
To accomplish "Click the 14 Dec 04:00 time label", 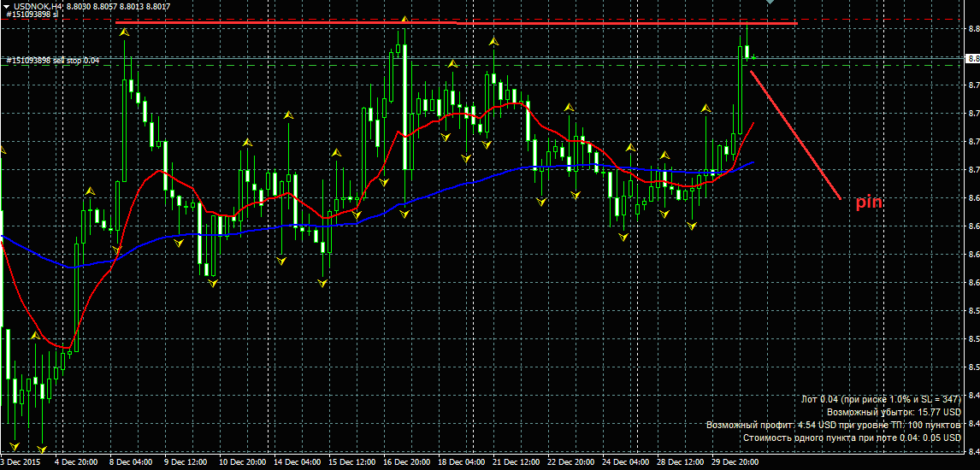I will coord(298,462).
